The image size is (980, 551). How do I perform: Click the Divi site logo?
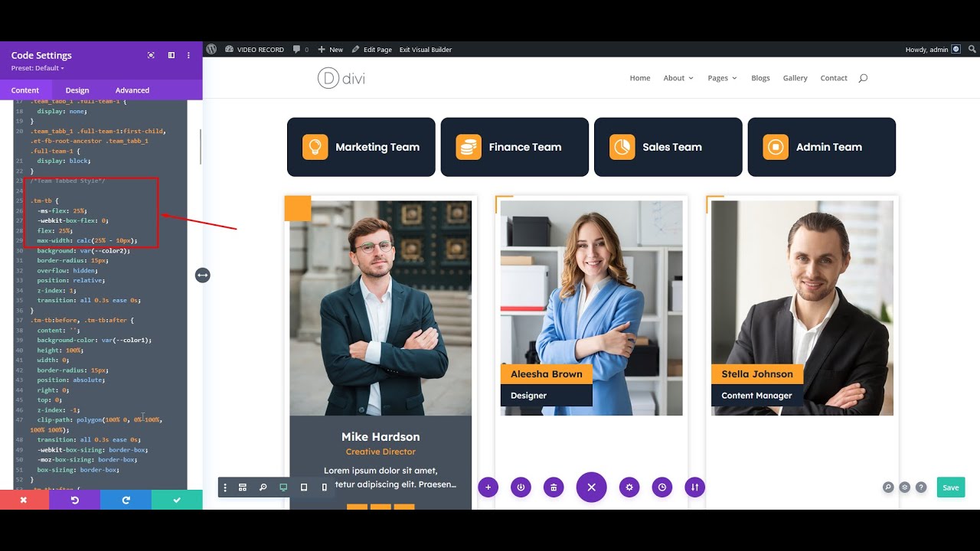341,78
